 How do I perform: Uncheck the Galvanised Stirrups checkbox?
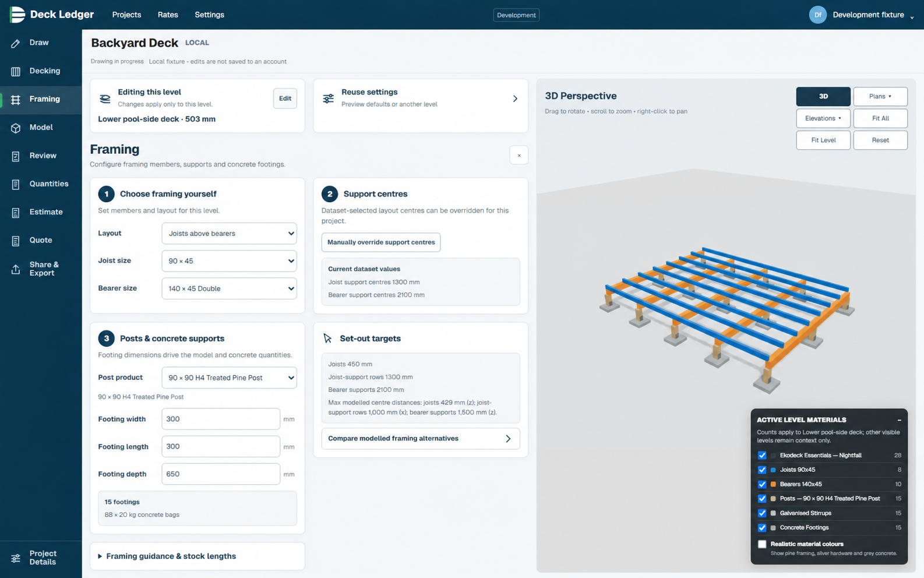tap(762, 513)
